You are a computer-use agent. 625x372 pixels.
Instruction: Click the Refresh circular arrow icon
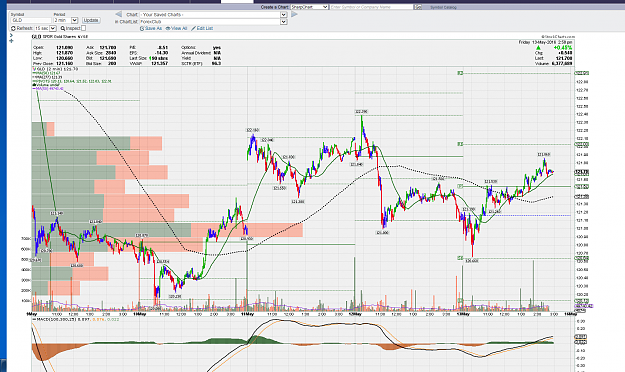pyautogui.click(x=14, y=28)
